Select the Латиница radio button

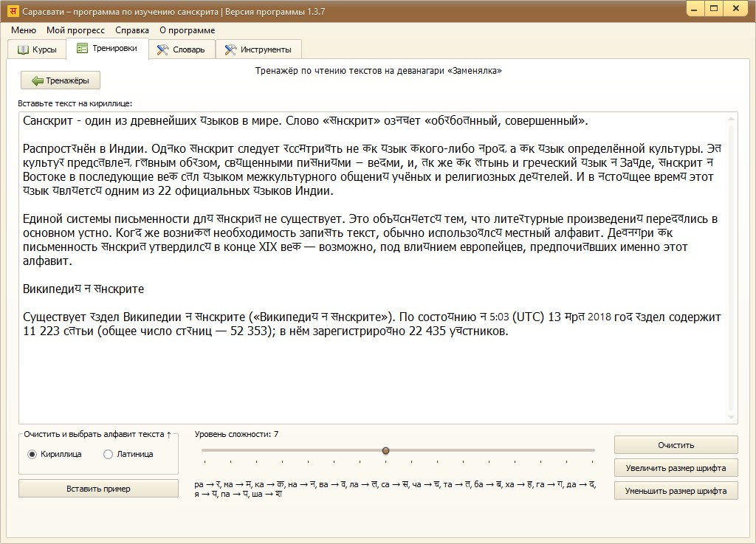coord(109,454)
